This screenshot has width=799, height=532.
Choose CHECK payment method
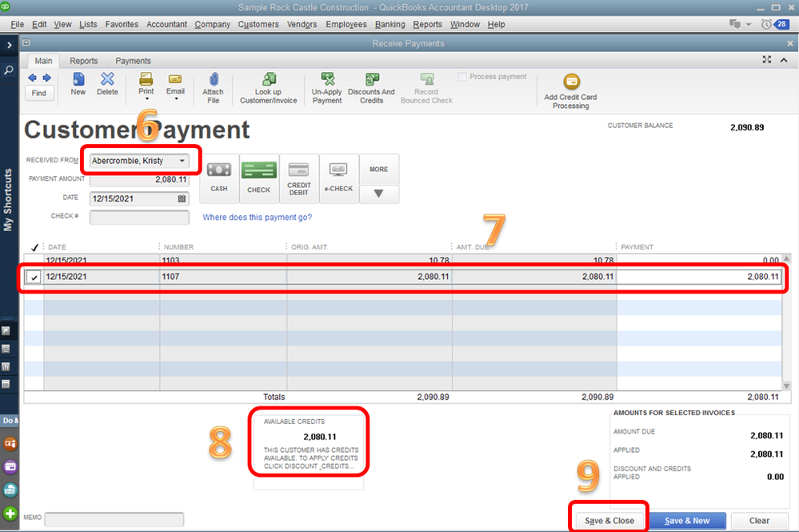[x=259, y=178]
